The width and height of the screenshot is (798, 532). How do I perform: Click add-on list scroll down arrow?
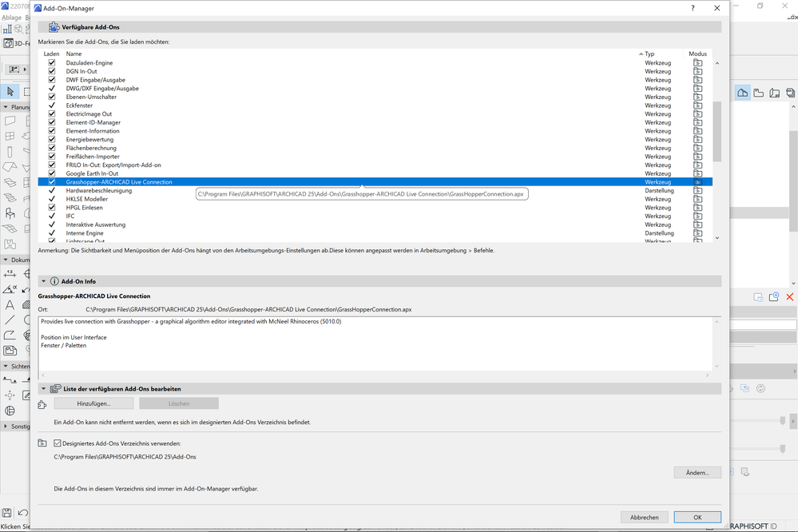[717, 238]
